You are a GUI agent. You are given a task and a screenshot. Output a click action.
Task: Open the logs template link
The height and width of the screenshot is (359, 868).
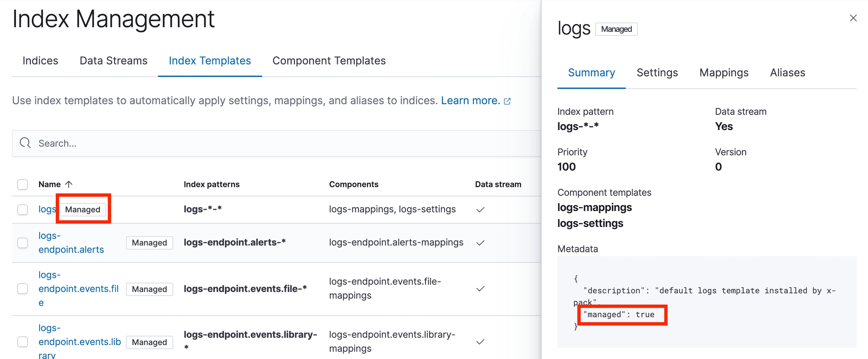[x=47, y=209]
